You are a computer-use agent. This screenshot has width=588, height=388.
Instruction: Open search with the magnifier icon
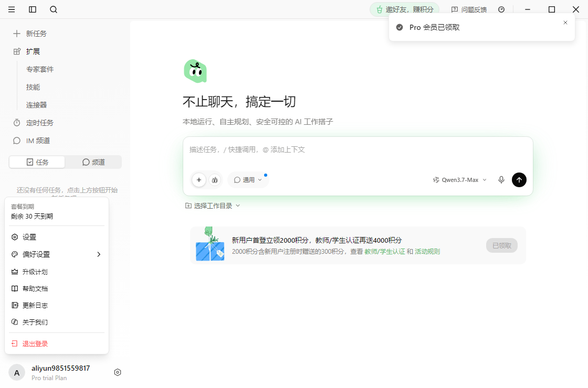tap(54, 9)
